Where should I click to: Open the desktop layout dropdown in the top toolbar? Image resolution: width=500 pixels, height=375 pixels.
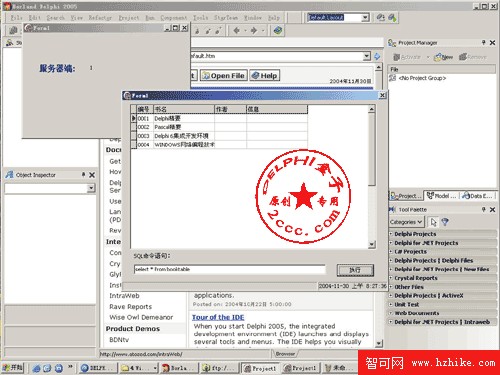(x=365, y=17)
